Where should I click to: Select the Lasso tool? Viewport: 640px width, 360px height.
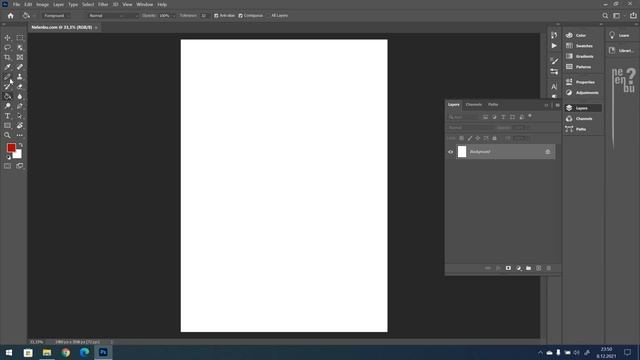pos(7,47)
